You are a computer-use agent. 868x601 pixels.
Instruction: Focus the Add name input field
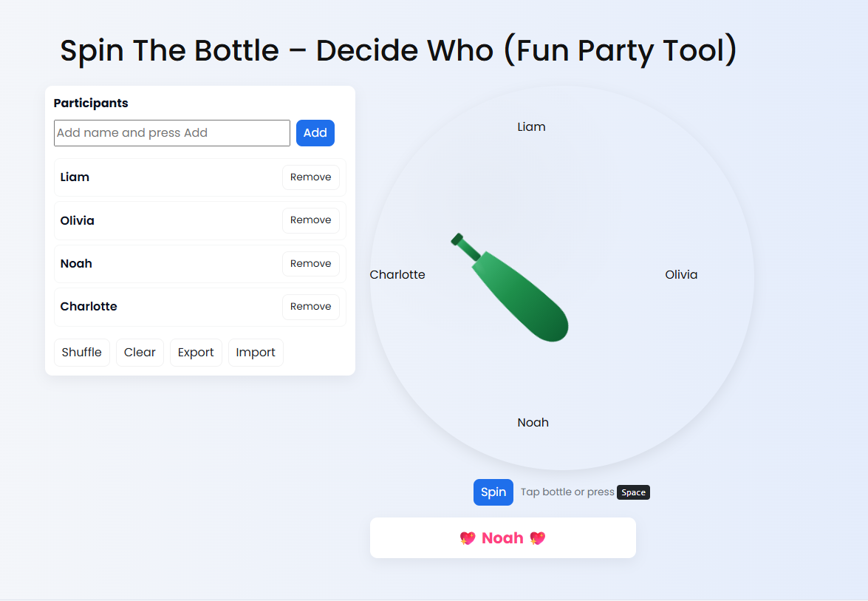tap(172, 133)
